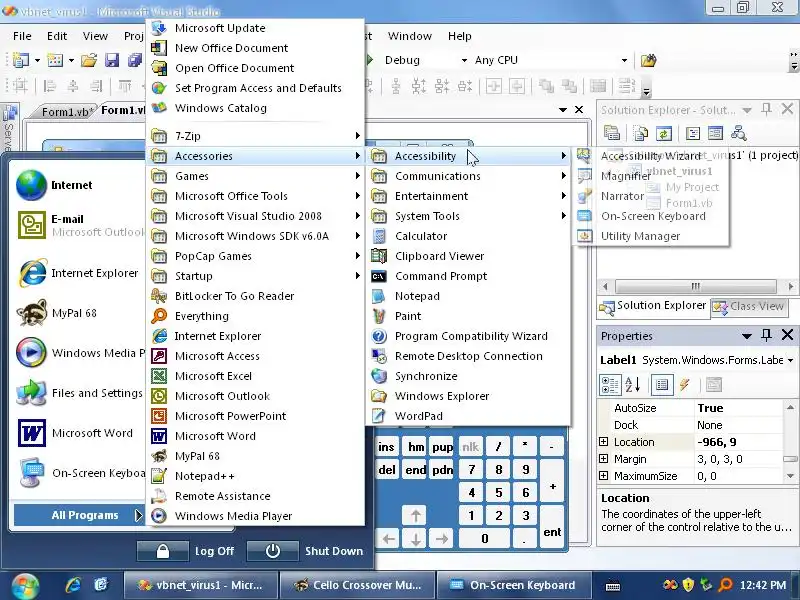Switch to the Class View tab
Image resolution: width=800 pixels, height=600 pixels.
(x=749, y=307)
